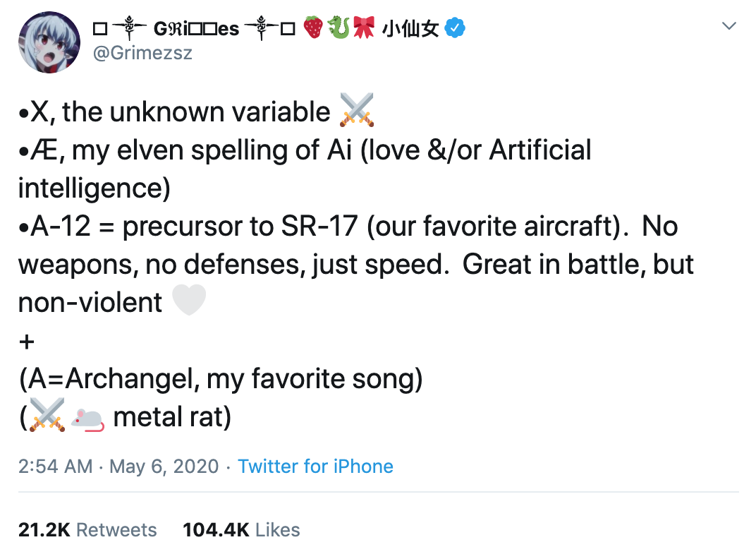Open the tweet options chevron menu

729,27
